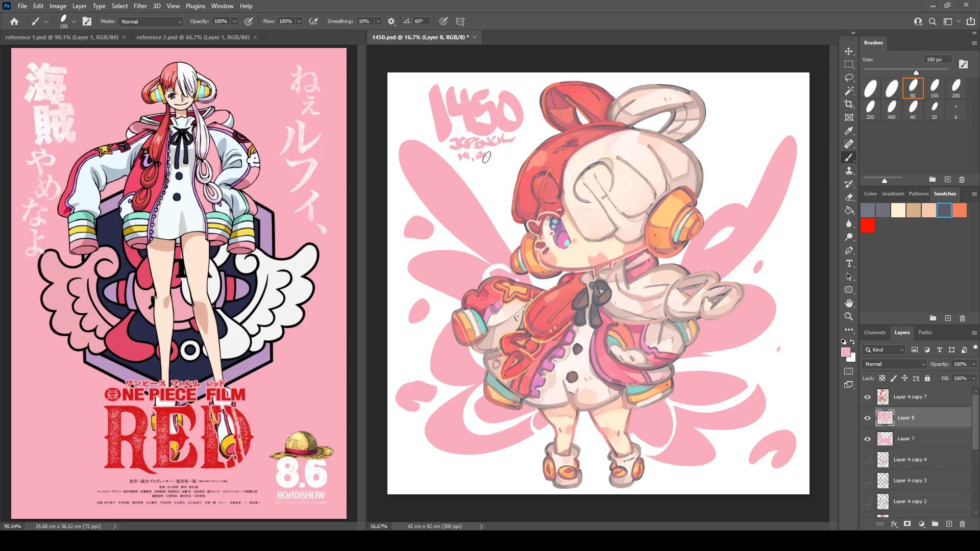This screenshot has height=551, width=980.
Task: Show Layer 4 copy 3 visibility box
Action: pyautogui.click(x=867, y=481)
